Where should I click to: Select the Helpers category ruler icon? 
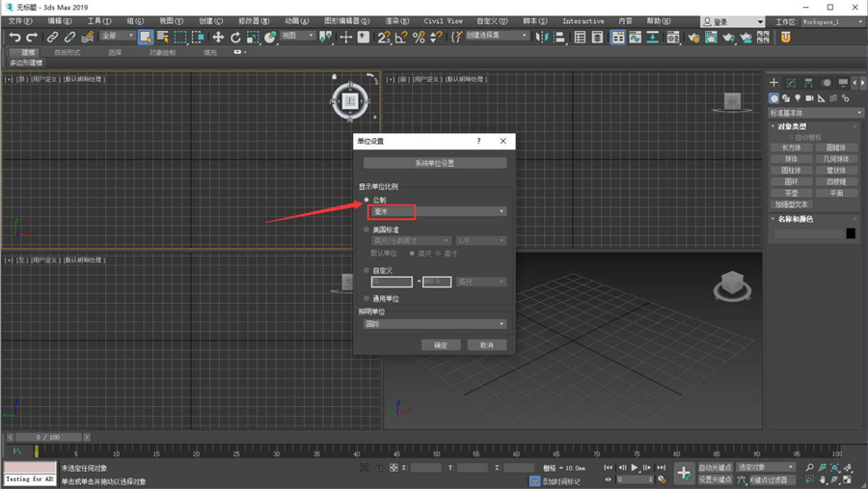pyautogui.click(x=822, y=98)
